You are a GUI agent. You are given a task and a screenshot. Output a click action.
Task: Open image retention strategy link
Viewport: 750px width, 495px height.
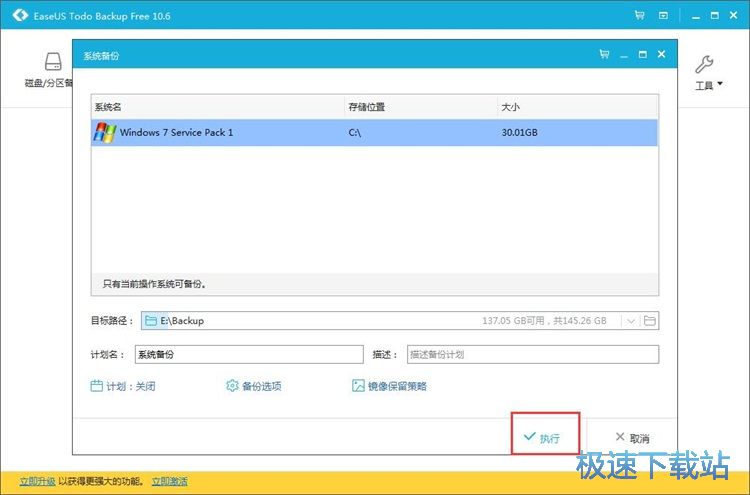coord(397,386)
